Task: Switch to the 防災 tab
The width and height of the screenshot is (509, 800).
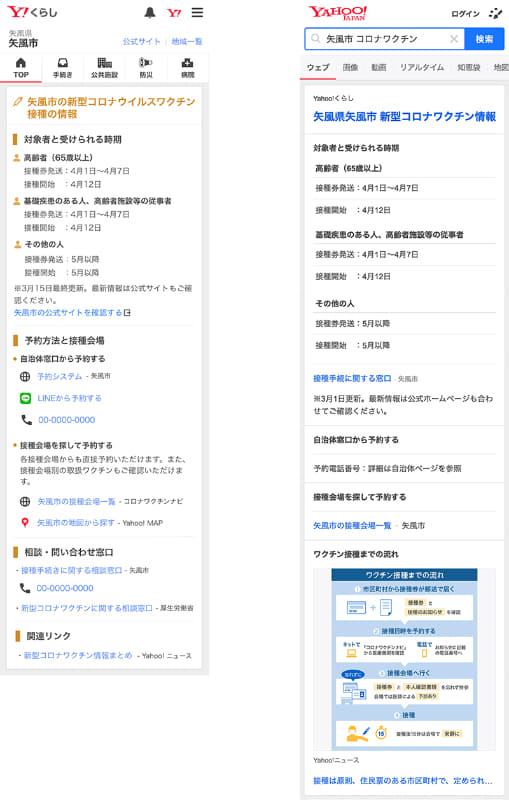Action: [146, 68]
